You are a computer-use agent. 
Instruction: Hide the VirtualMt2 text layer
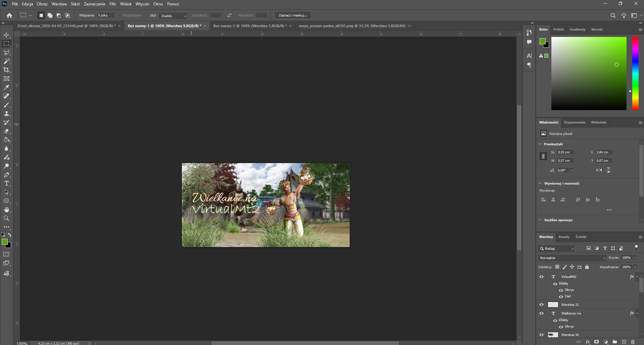(x=541, y=277)
